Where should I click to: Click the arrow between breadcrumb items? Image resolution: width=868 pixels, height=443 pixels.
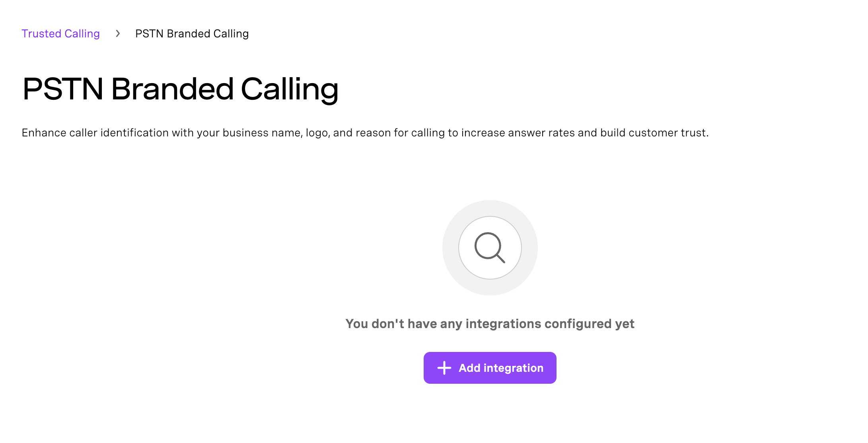117,34
